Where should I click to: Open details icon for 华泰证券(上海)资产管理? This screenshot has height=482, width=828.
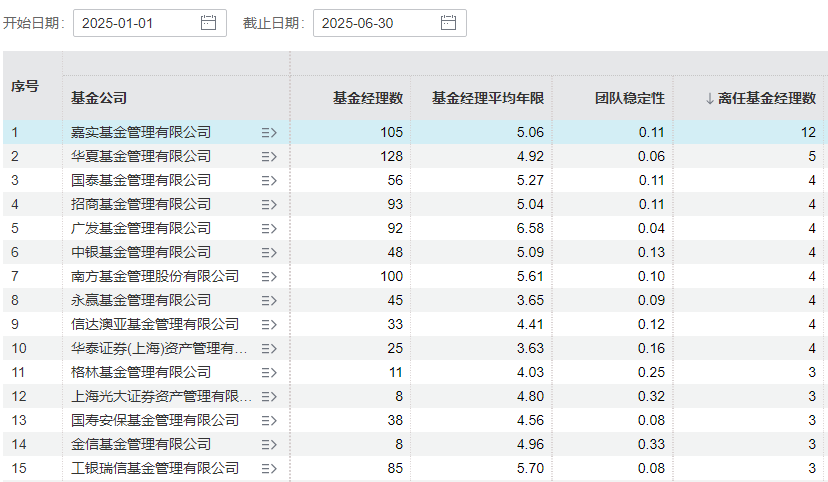tap(269, 349)
